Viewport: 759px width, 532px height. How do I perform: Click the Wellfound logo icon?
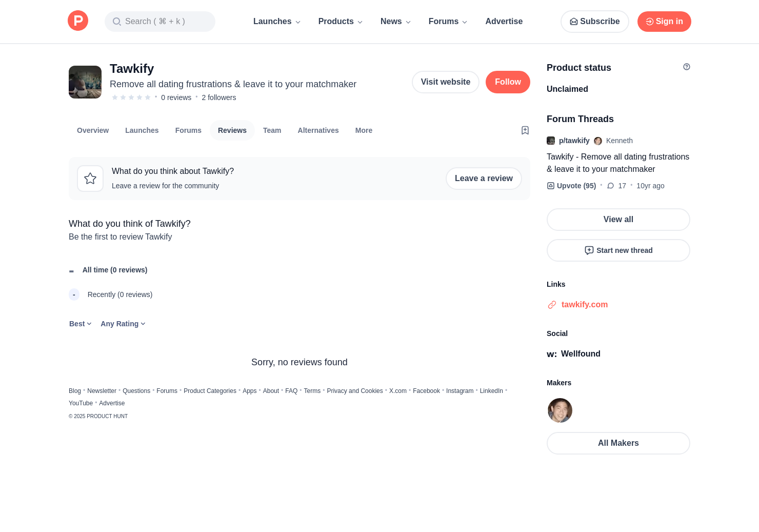(x=552, y=354)
